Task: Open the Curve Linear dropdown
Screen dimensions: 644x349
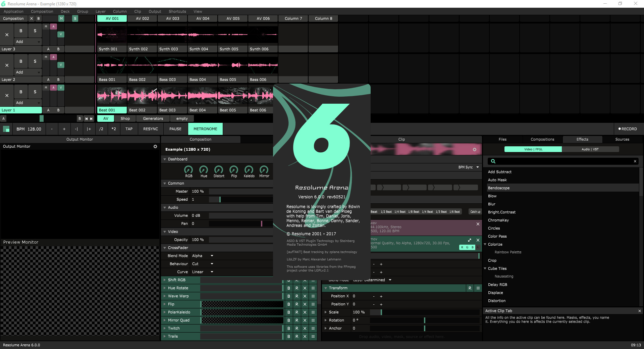Action: click(203, 272)
